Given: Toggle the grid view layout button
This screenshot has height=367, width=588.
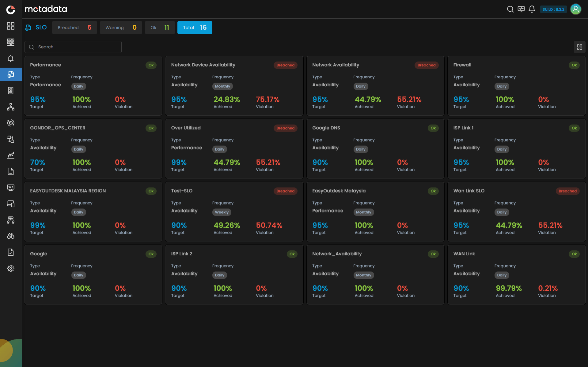Looking at the screenshot, I should tap(579, 47).
